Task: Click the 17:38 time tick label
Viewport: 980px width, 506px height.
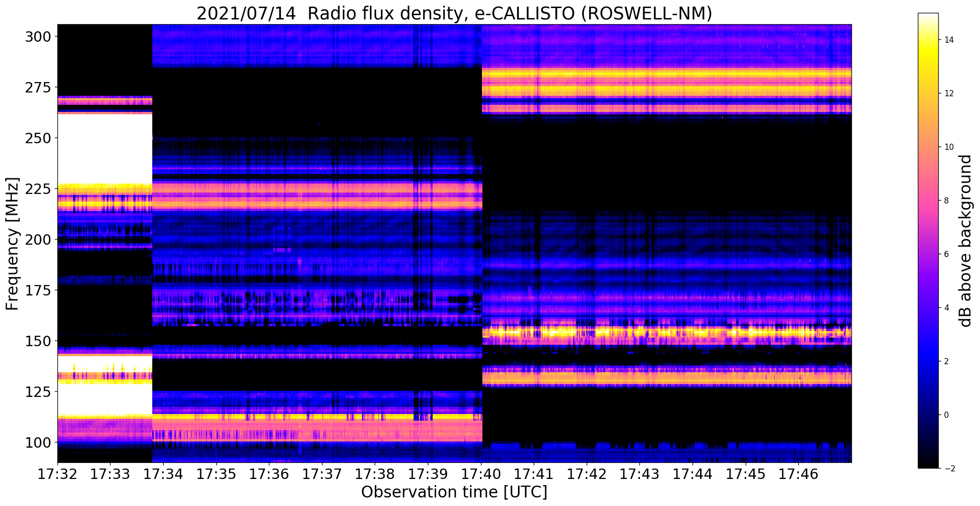Action: click(x=375, y=474)
